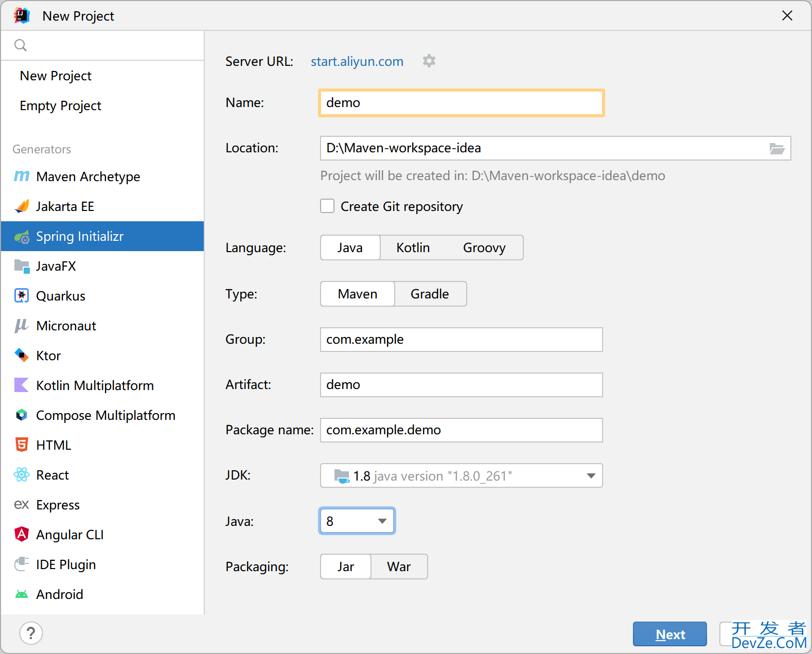
Task: Select Micronaut label in generators list
Action: pyautogui.click(x=66, y=326)
